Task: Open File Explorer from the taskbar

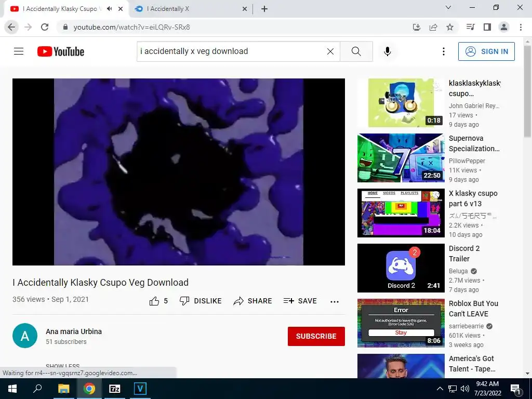Action: click(x=63, y=389)
